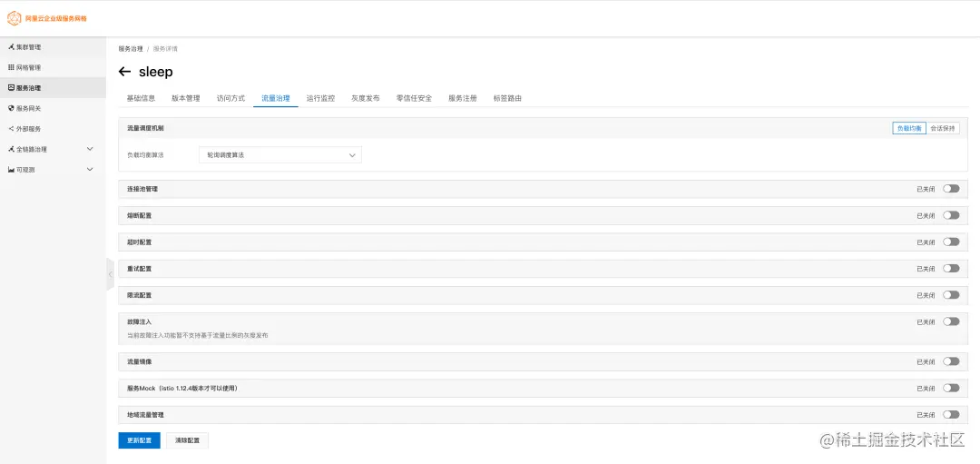Screen dimensions: 980x464
Task: Click the 熔断配置 section heading
Action: point(139,215)
